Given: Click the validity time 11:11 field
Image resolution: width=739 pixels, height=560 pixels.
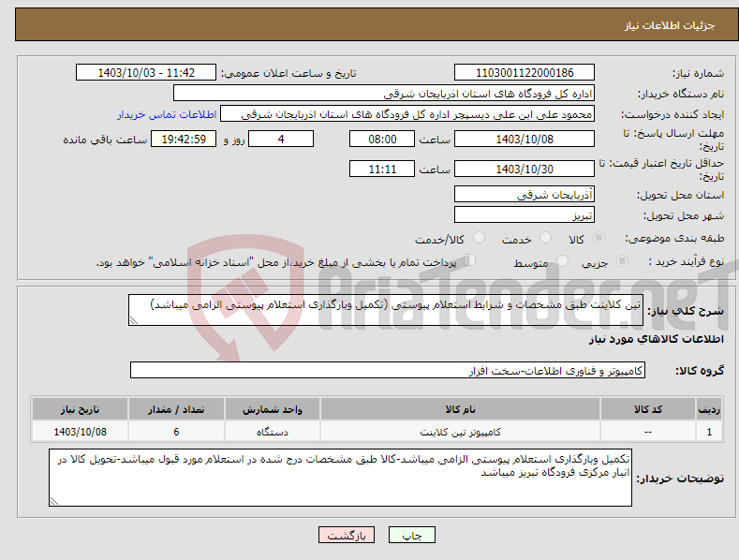Looking at the screenshot, I should pos(382,169).
